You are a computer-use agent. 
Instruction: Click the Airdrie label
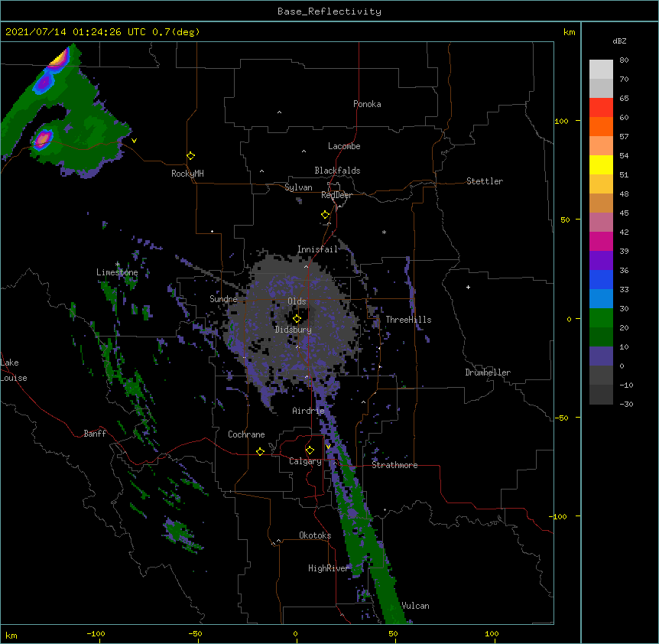(309, 411)
